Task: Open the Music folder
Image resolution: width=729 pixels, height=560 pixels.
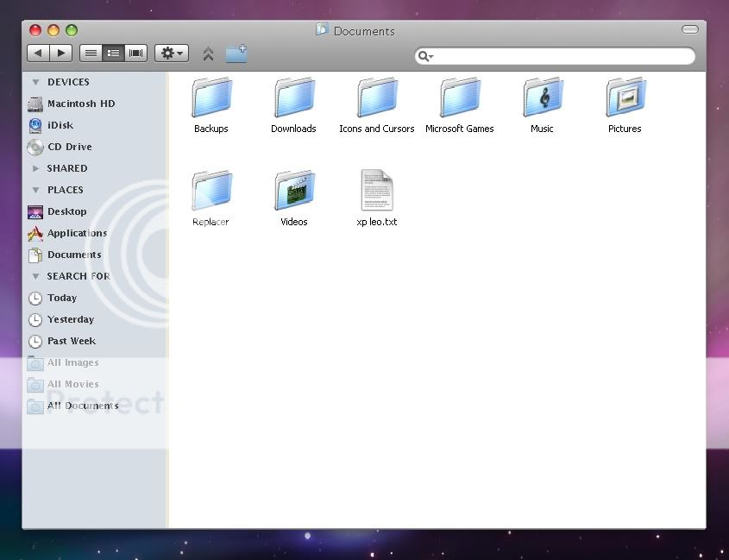Action: 542,98
